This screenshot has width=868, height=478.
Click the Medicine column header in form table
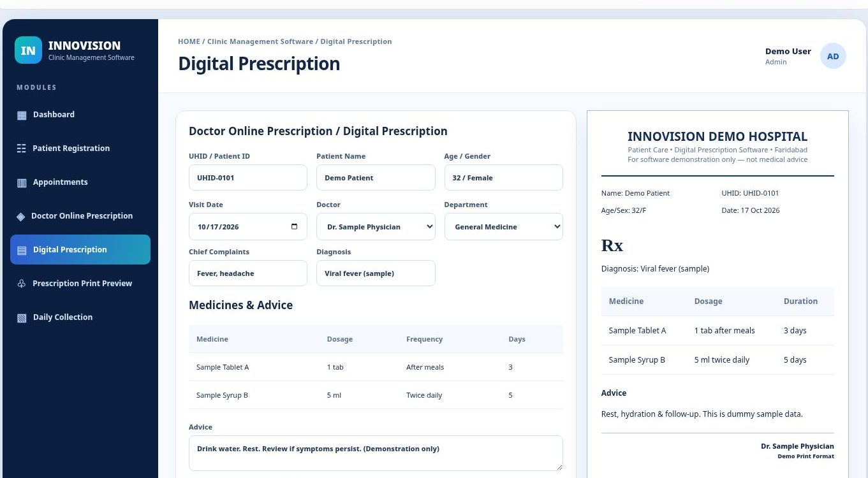coord(212,339)
